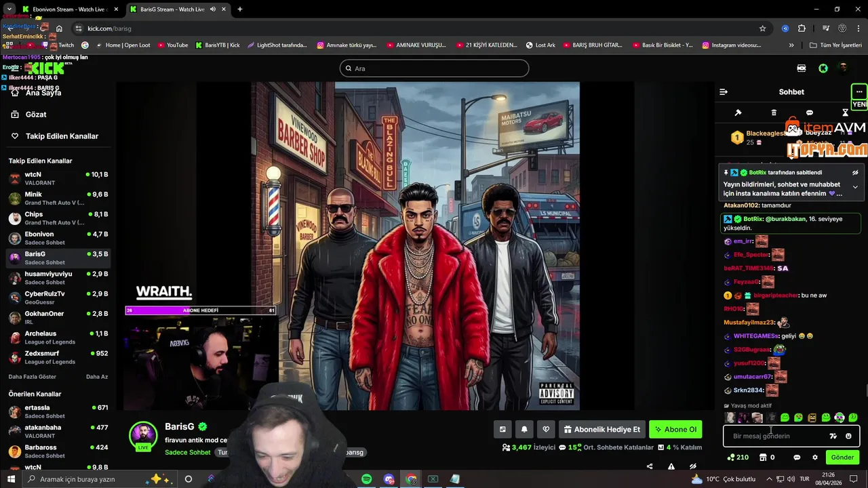Image resolution: width=868 pixels, height=488 pixels.
Task: Share the stream via the share icon
Action: (650, 466)
